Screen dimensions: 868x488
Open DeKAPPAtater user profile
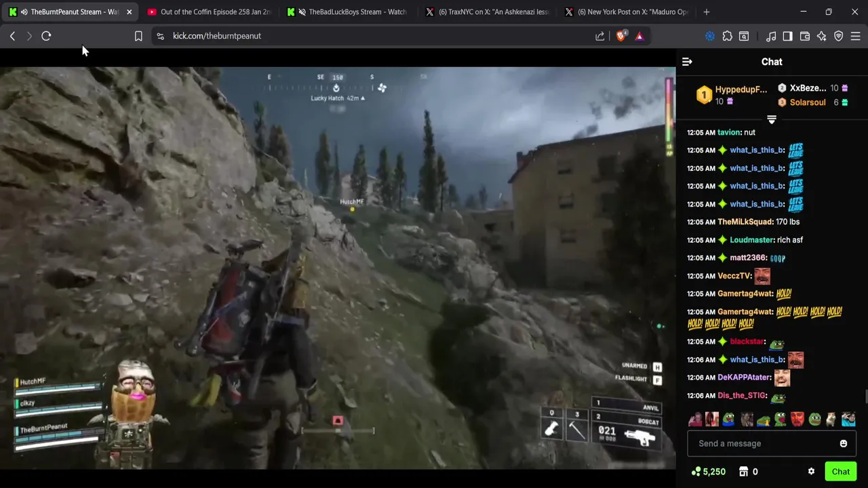[744, 378]
